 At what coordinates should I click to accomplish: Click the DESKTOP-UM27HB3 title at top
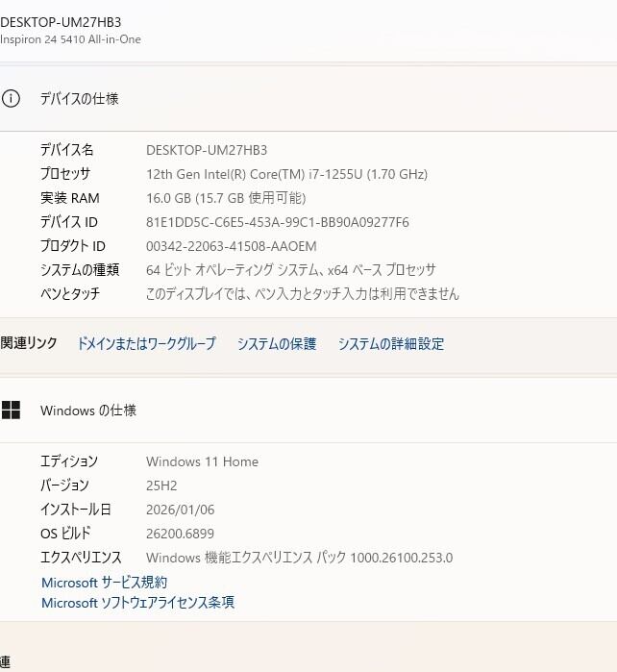pyautogui.click(x=61, y=21)
